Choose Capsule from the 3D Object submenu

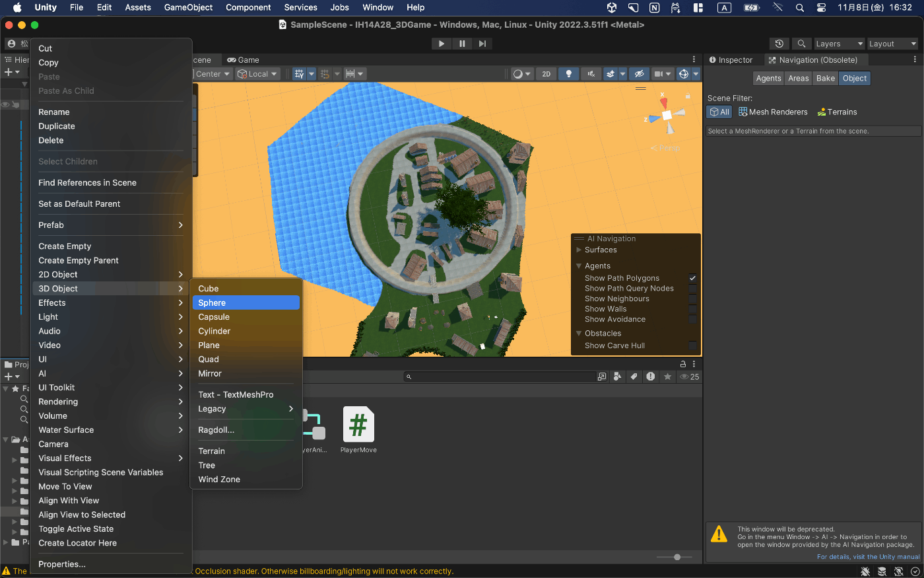tap(246, 317)
